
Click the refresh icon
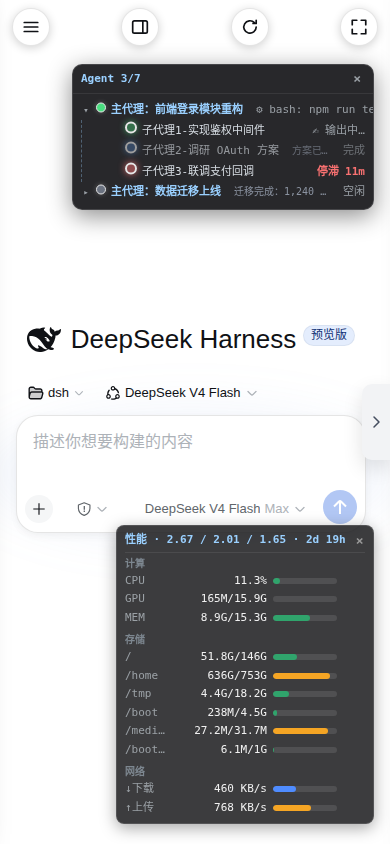250,27
